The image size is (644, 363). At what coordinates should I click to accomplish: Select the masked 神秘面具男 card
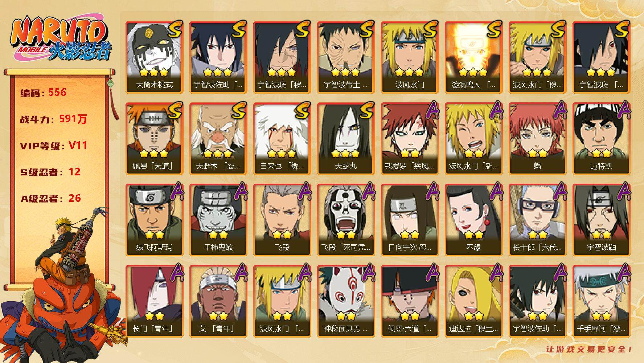[x=346, y=301]
